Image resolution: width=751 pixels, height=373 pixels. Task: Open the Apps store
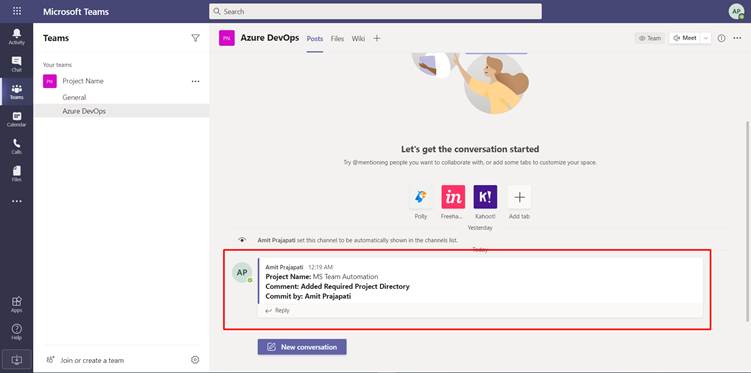tap(17, 304)
